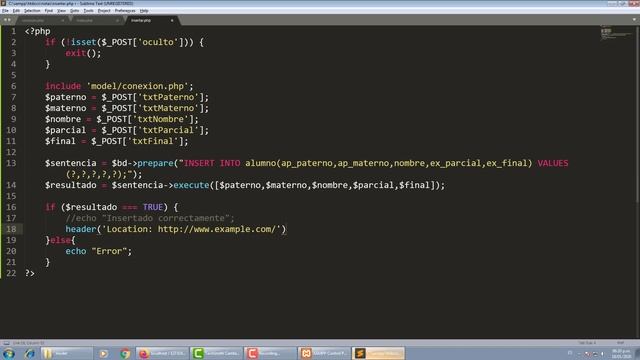Image resolution: width=640 pixels, height=360 pixels.
Task: Click the 'VALUES' keyword on line 13
Action: (553, 163)
